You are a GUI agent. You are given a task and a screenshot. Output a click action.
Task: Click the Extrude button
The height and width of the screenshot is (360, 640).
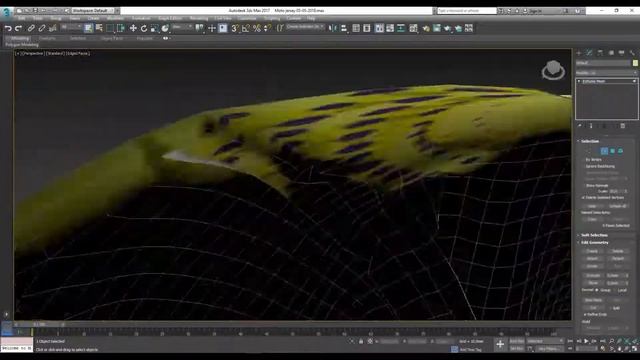[593, 276]
